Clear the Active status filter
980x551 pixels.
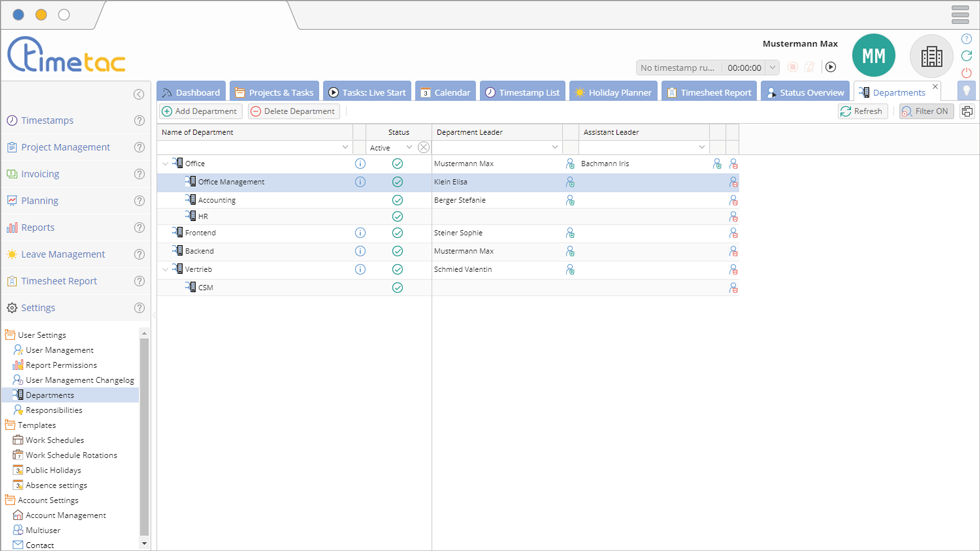(424, 148)
